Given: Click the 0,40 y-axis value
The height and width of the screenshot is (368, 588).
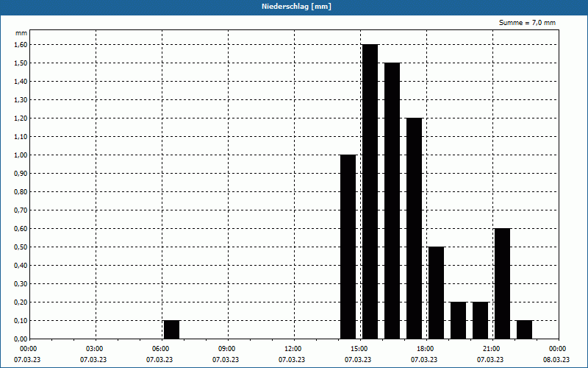Looking at the screenshot, I should [x=21, y=266].
